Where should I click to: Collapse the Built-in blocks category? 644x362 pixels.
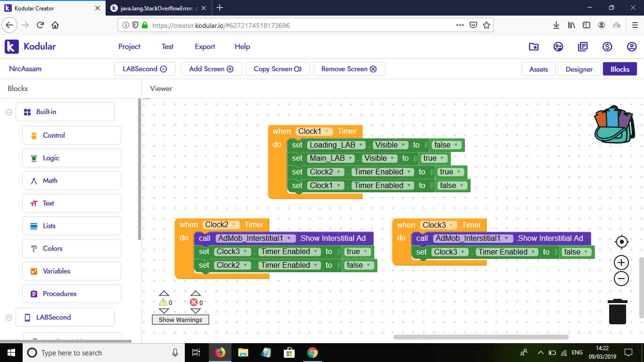(x=9, y=112)
